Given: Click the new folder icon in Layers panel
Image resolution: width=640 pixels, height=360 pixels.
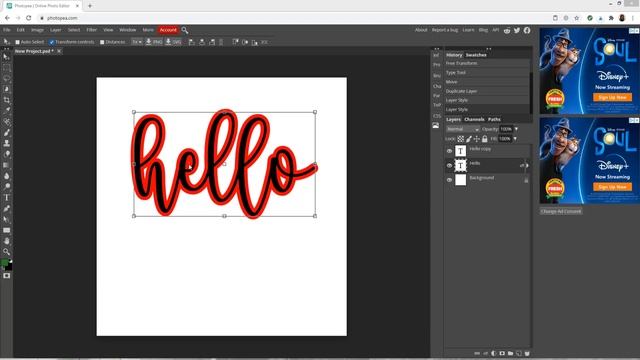Looking at the screenshot, I should click(510, 353).
